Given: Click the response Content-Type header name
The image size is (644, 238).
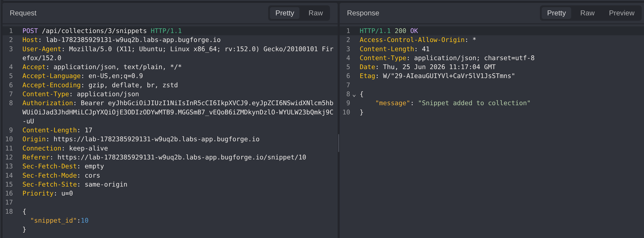Looking at the screenshot, I should [x=383, y=58].
